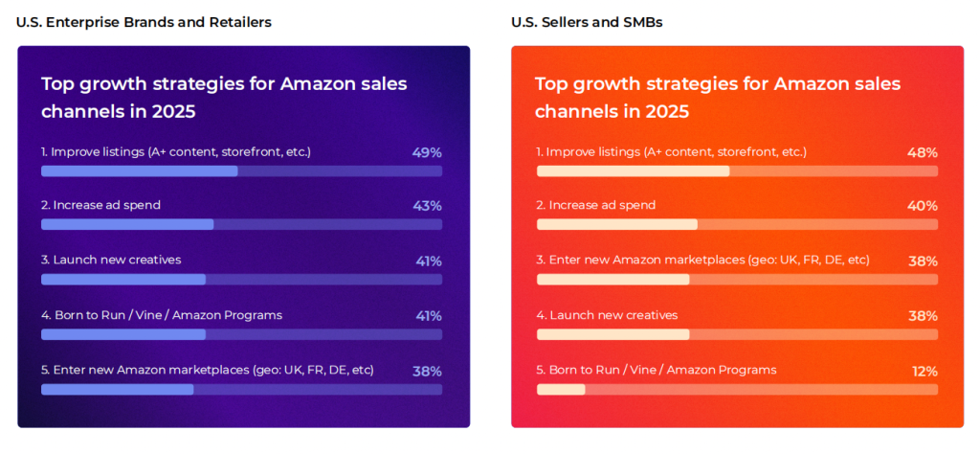Click the purple card's Born to Run bar
This screenshot has height=454, width=980.
[x=241, y=334]
